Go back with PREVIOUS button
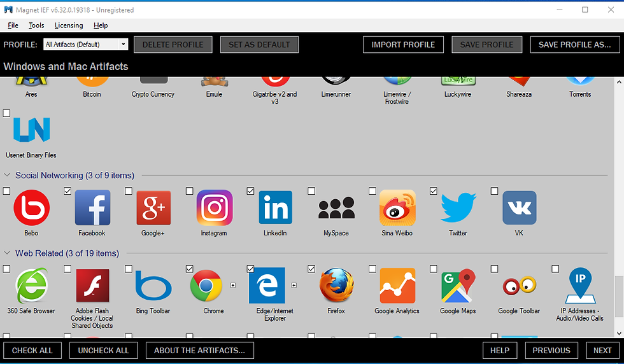The height and width of the screenshot is (364, 624). tap(551, 351)
